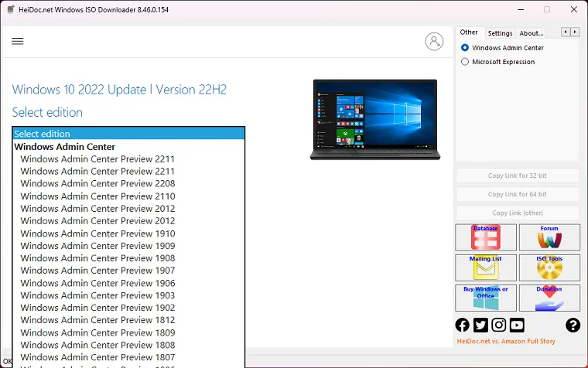588x368 pixels.
Task: Switch to the About... tab
Action: [x=531, y=33]
